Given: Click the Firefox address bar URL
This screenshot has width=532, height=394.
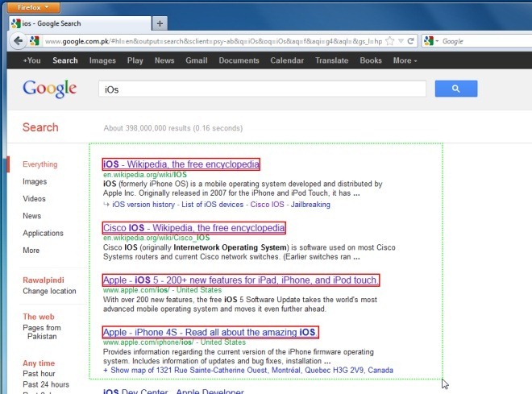Looking at the screenshot, I should (x=214, y=41).
